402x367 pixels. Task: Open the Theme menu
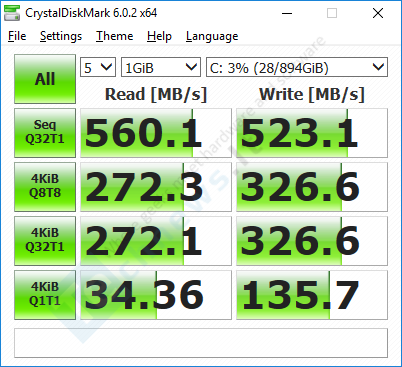(x=114, y=36)
